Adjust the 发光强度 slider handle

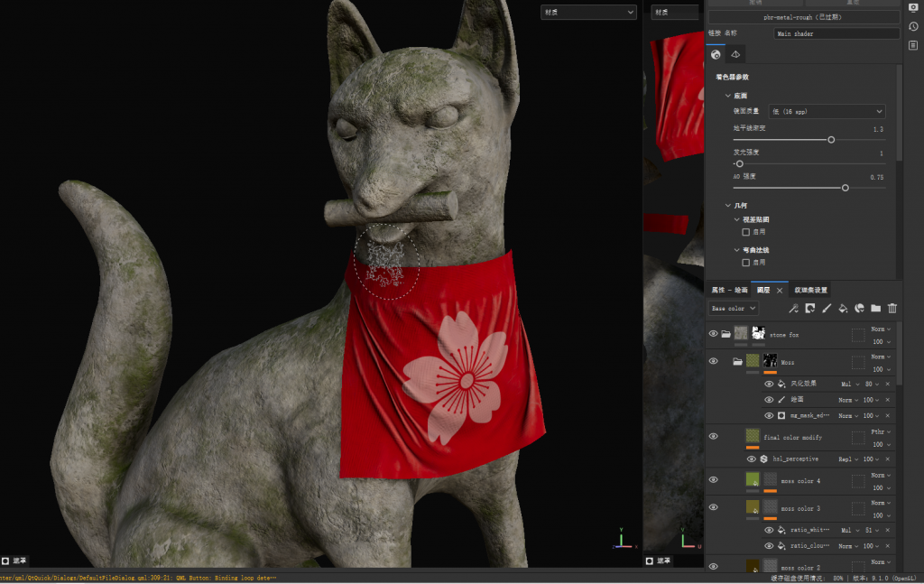pos(740,163)
